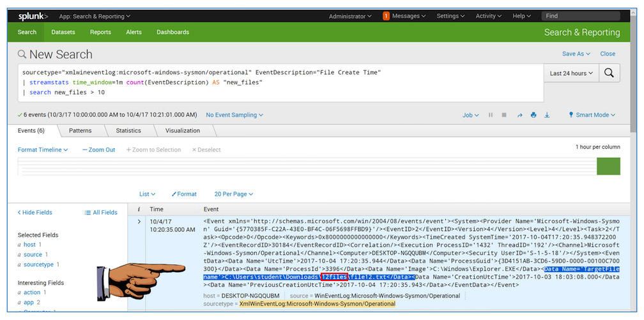
Task: Switch to the Patterns tab
Action: tap(80, 131)
